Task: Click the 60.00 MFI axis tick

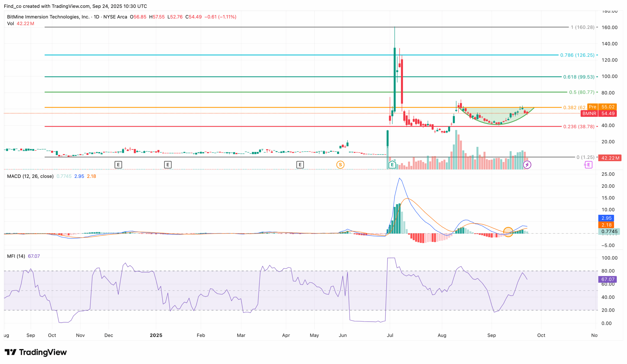Action: [608, 284]
